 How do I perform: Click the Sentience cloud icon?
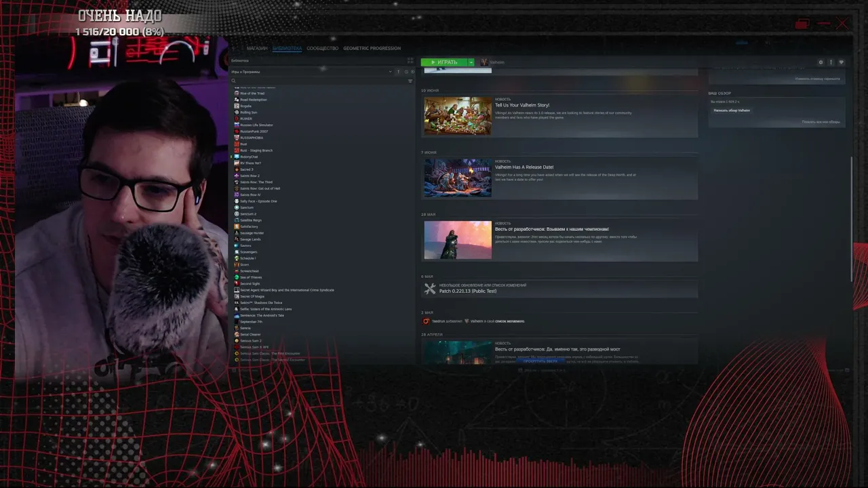tap(237, 315)
